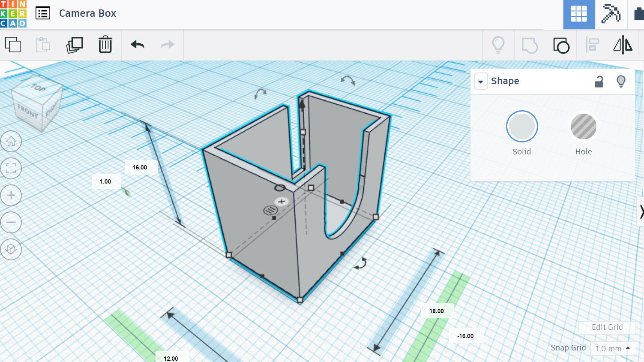Screen dimensions: 644x362
Task: Open the Snap Grid 1.0 mm dropdown
Action: pyautogui.click(x=613, y=348)
